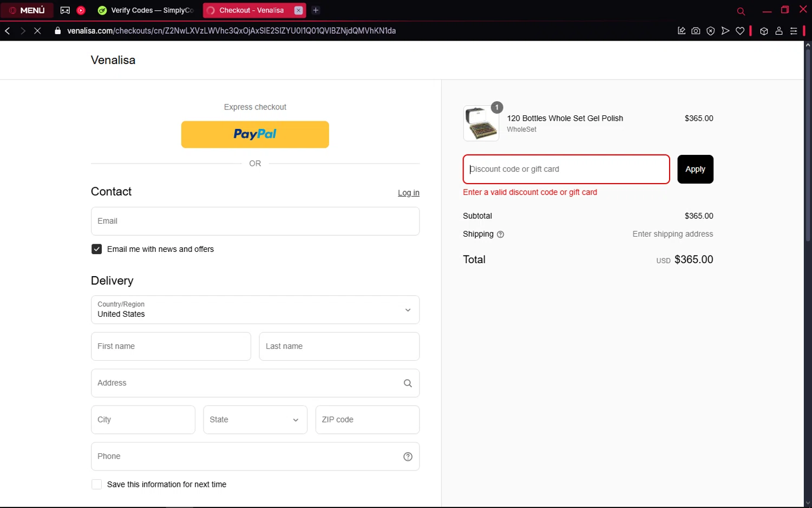The image size is (812, 508).
Task: Click the Address field
Action: point(255,383)
